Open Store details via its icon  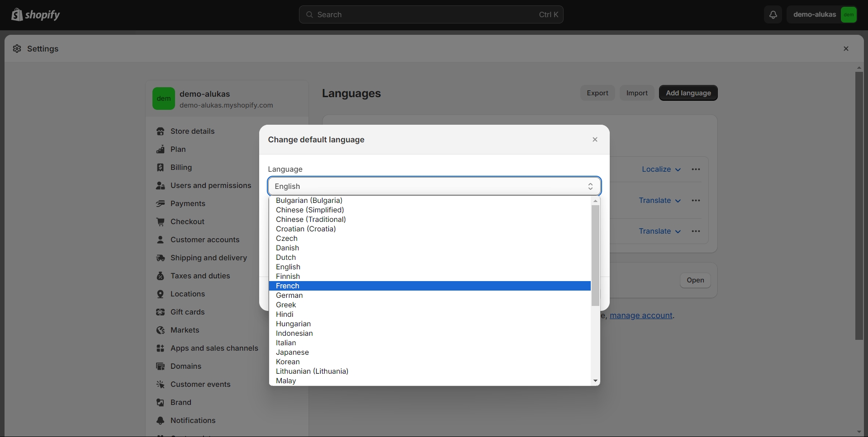160,132
